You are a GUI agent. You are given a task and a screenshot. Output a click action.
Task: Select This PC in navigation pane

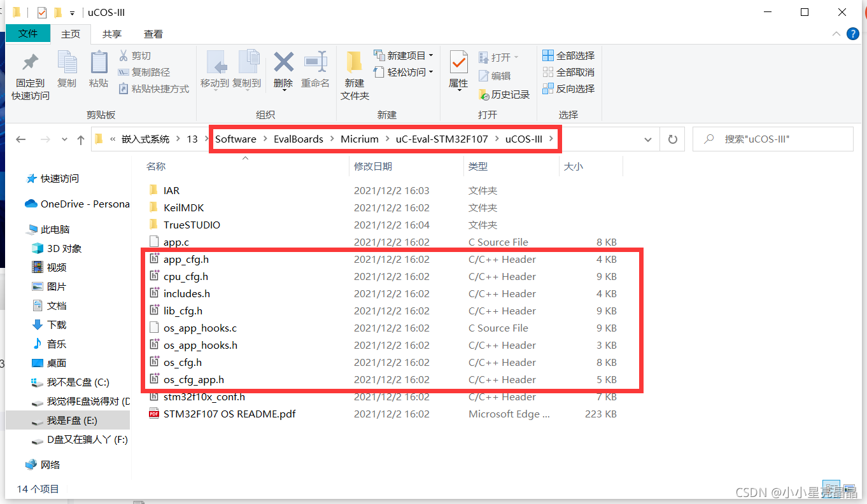click(x=48, y=230)
